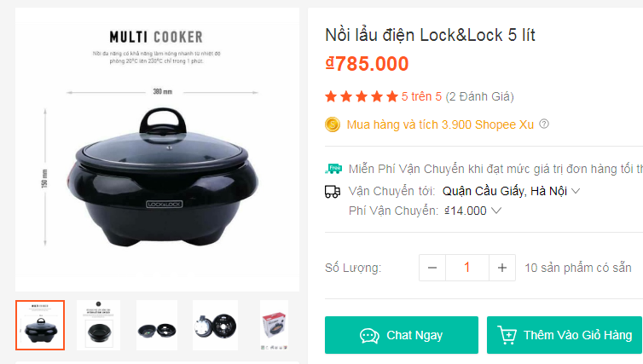
Task: Expand the shipping fee ₫14.000 chevron
Action: click(496, 211)
